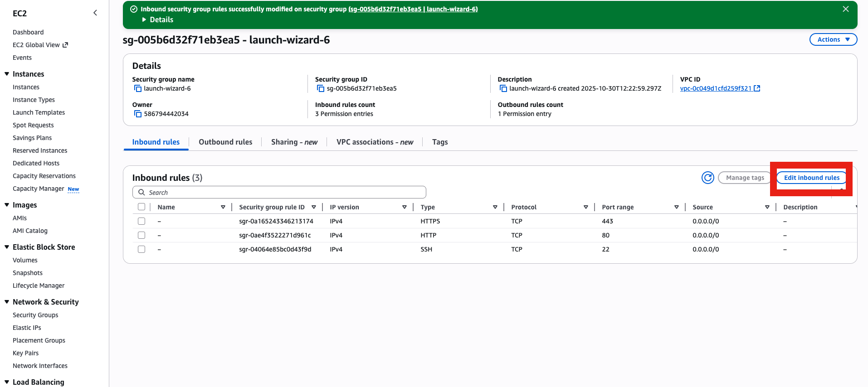Switch to the Inbound rules tab
Image resolution: width=868 pixels, height=387 pixels.
[x=156, y=142]
